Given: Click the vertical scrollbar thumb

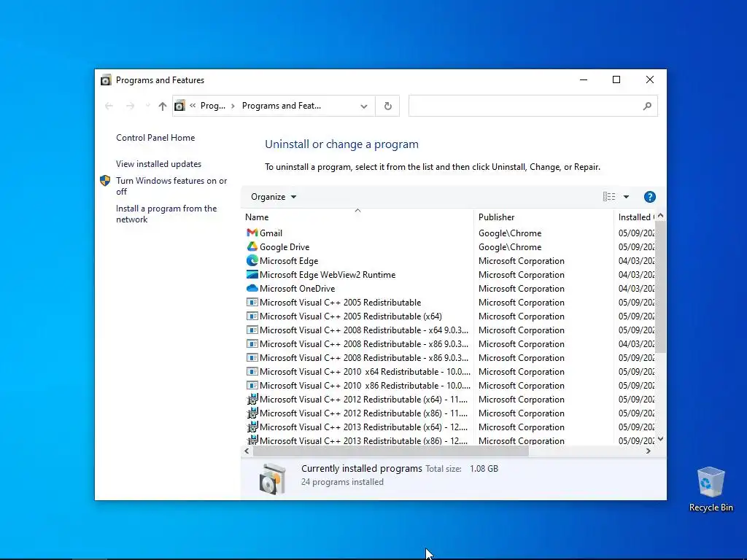Looking at the screenshot, I should point(660,287).
